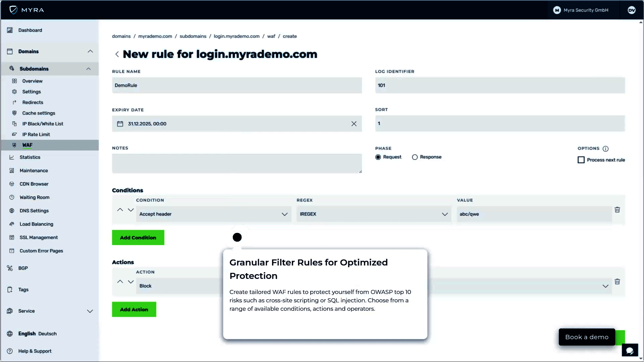Delete the Accept header condition row
The width and height of the screenshot is (644, 362).
click(x=617, y=210)
